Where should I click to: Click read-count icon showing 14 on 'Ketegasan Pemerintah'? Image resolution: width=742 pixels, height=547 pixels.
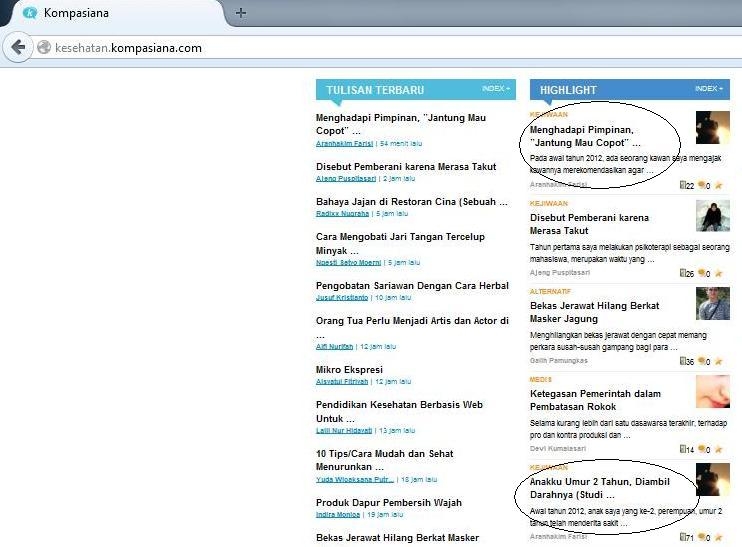pos(682,450)
